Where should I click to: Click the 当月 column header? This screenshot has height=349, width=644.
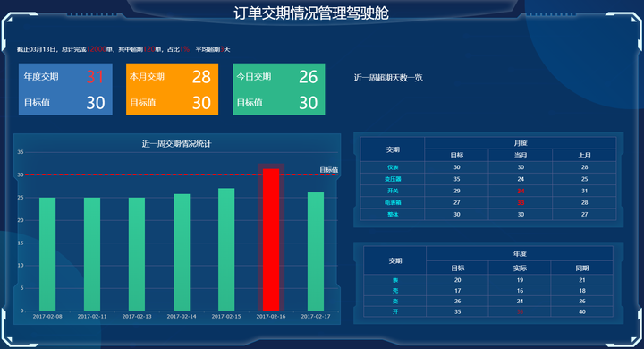[521, 156]
